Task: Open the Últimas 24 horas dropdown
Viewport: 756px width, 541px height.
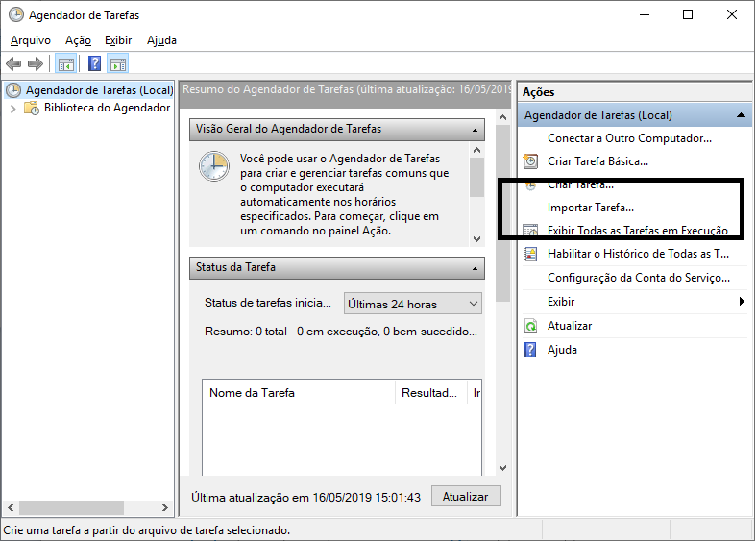Action: pos(413,304)
